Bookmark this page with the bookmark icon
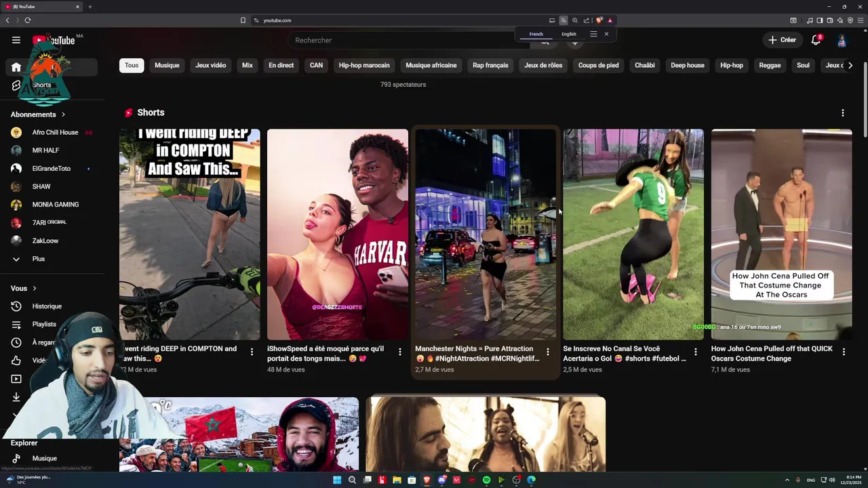Image resolution: width=868 pixels, height=488 pixels. pyautogui.click(x=243, y=20)
